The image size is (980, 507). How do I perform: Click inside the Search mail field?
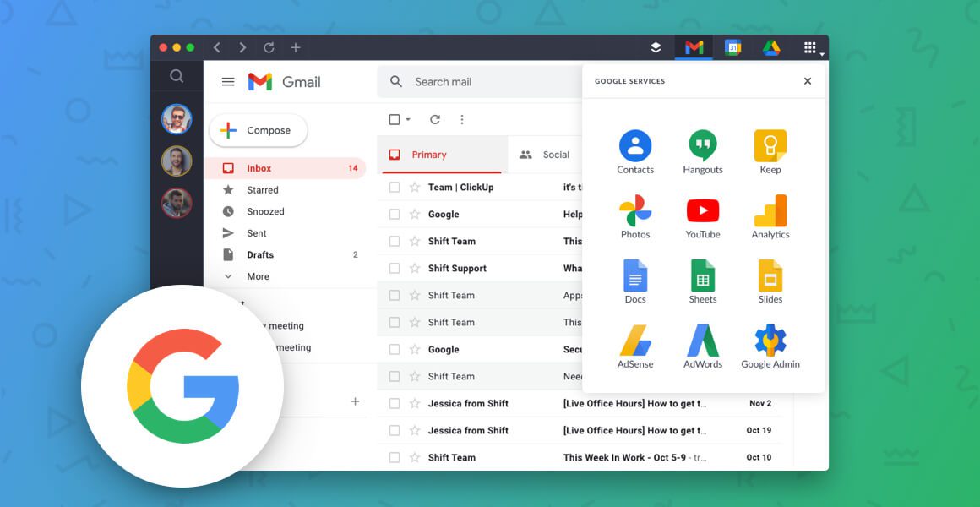(473, 81)
